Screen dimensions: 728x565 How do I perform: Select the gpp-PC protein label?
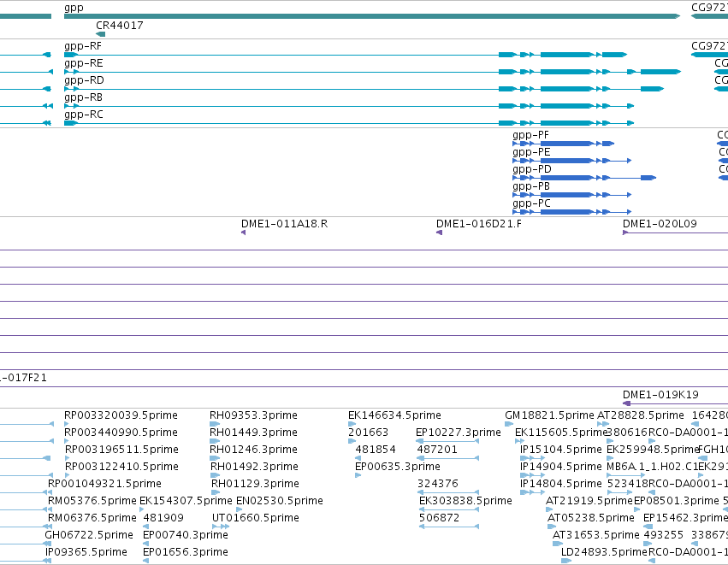531,203
